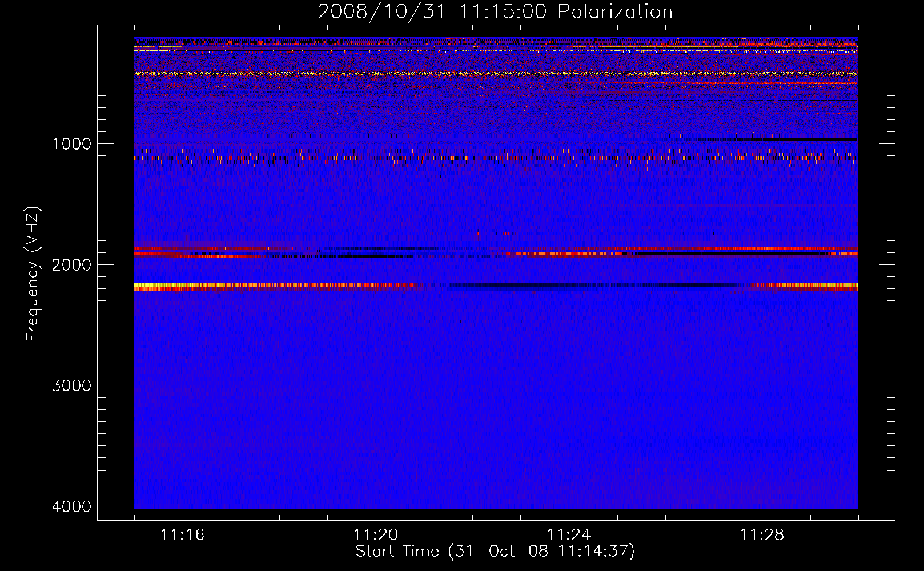This screenshot has height=571, width=924.
Task: Click the 'Frequency (MHZ)' axis label
Action: point(33,274)
